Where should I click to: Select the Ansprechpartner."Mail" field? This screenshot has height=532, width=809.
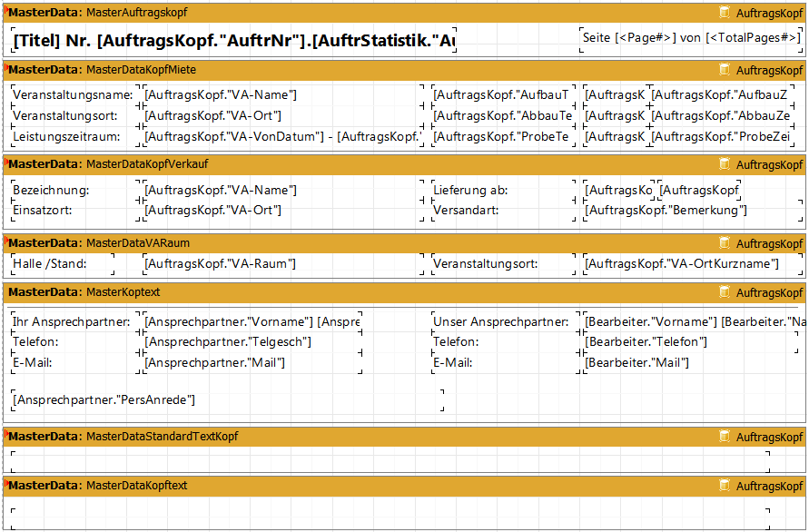click(x=252, y=363)
